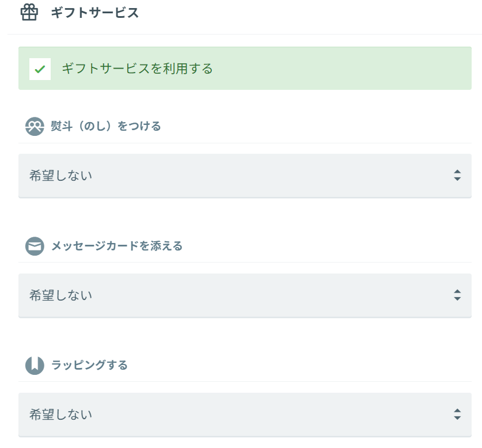This screenshot has height=448, width=482.
Task: Uncheck the green gift service checkbox
Action: pos(40,69)
